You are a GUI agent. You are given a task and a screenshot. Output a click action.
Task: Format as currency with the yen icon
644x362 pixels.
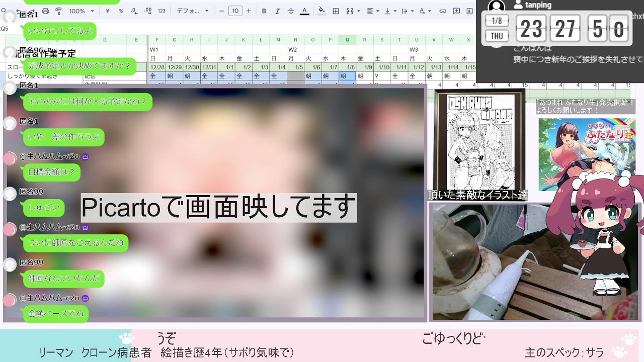coord(109,11)
